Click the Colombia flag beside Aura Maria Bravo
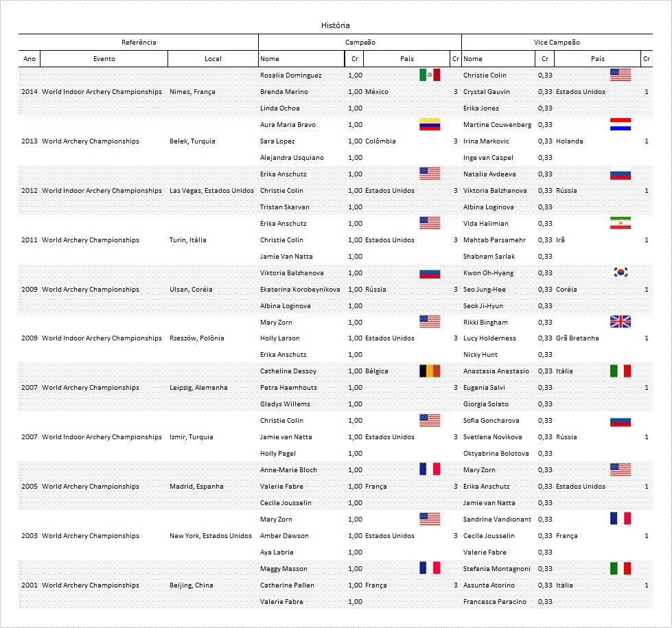The image size is (672, 628). (x=430, y=124)
